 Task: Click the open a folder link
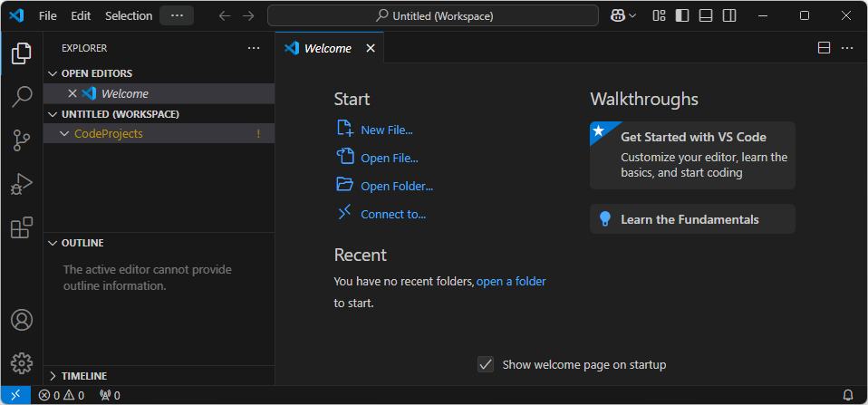pos(511,281)
